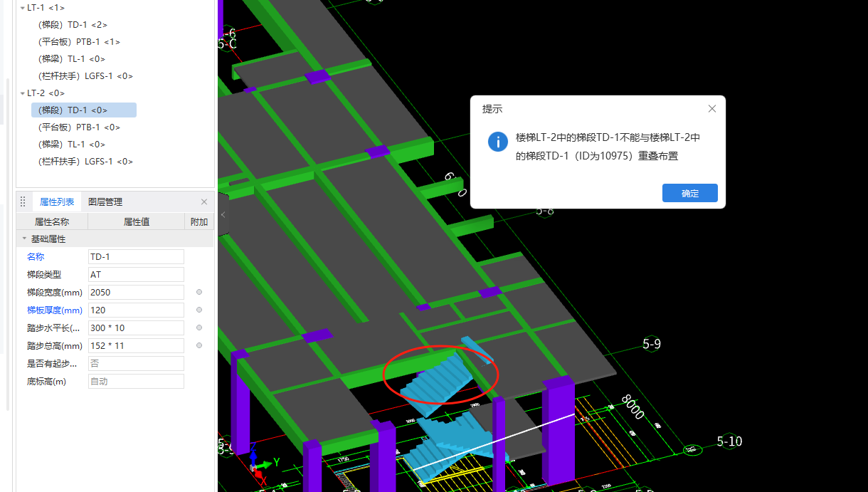Image resolution: width=868 pixels, height=492 pixels.
Task: Click the left panel collapse arrow at viewport edge
Action: (223, 214)
